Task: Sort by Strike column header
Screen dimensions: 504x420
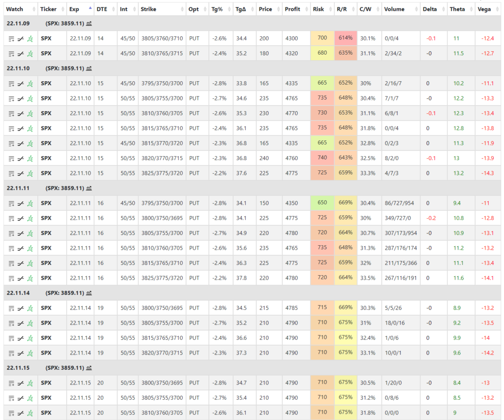Action: pos(162,9)
